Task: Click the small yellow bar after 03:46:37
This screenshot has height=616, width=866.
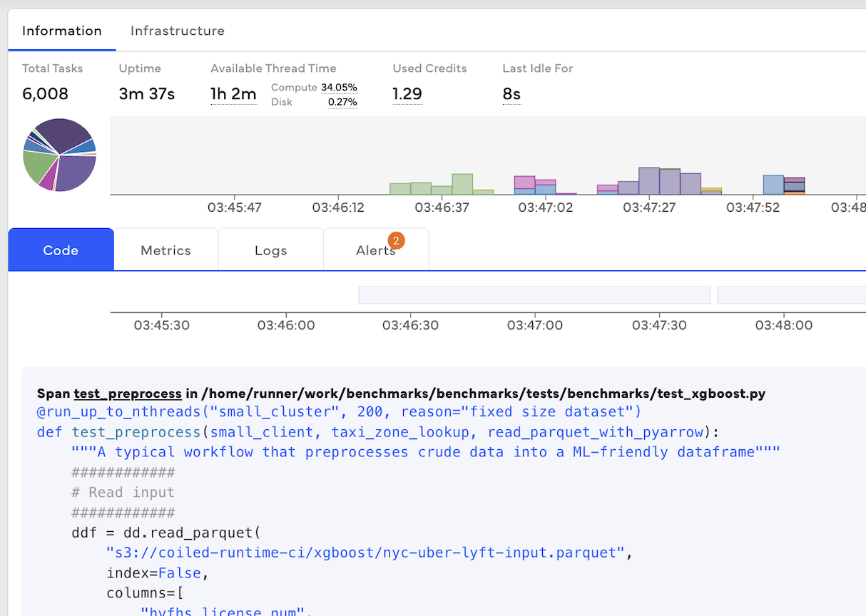Action: 483,192
